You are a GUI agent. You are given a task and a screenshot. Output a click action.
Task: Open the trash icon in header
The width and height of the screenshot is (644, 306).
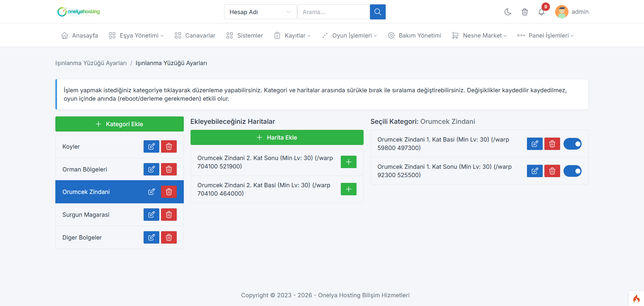click(x=525, y=12)
